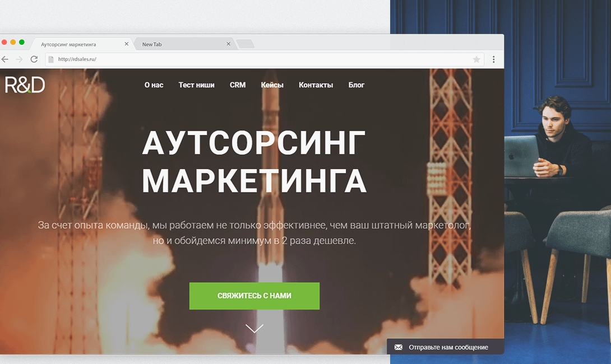Click the СВЯЖИТЕСЬ С НАМИ button

click(x=254, y=296)
